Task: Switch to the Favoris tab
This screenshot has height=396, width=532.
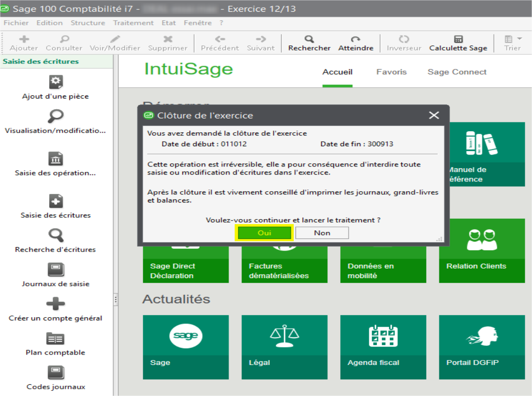Action: pos(391,72)
